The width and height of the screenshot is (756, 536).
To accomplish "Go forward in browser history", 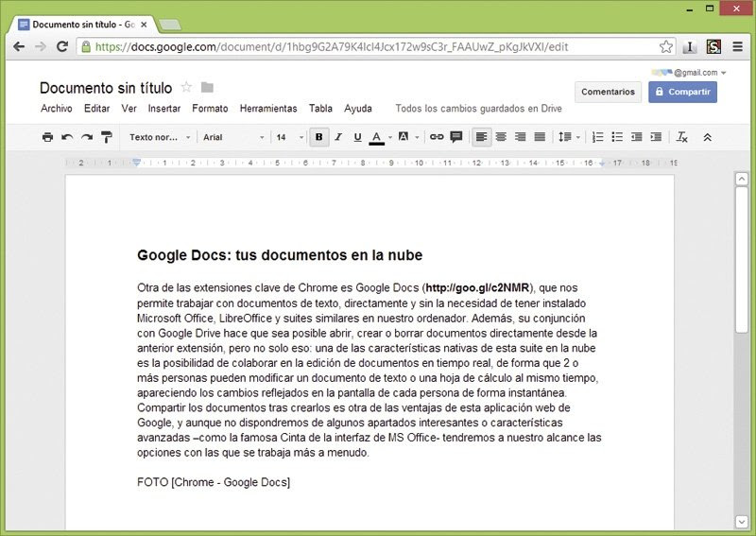I will click(x=41, y=47).
